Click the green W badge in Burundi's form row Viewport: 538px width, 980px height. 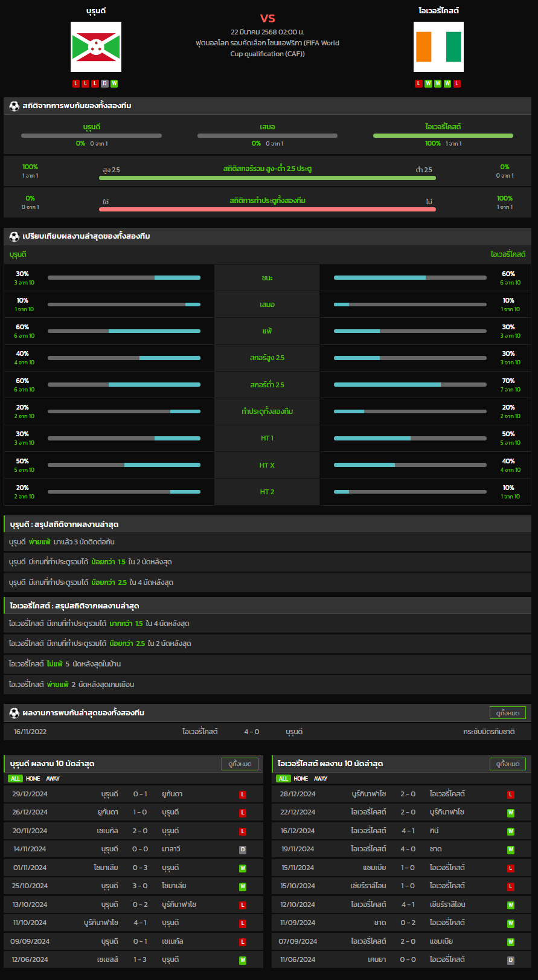[x=114, y=84]
